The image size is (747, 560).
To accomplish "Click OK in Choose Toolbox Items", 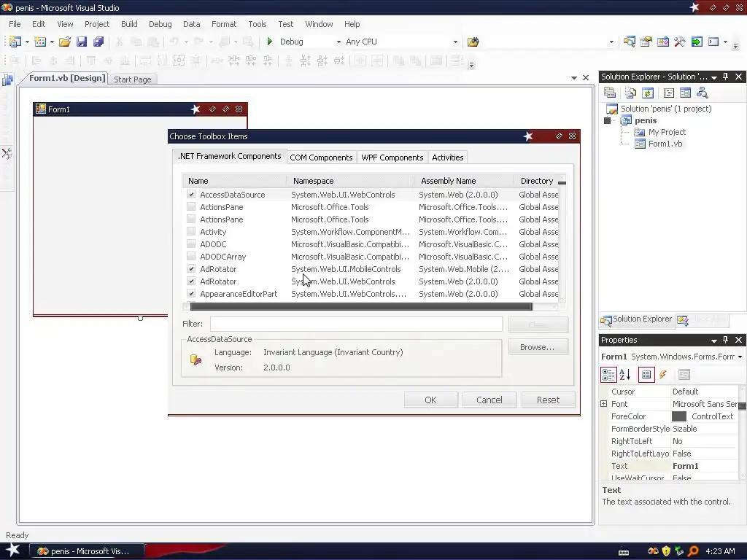I will point(430,400).
